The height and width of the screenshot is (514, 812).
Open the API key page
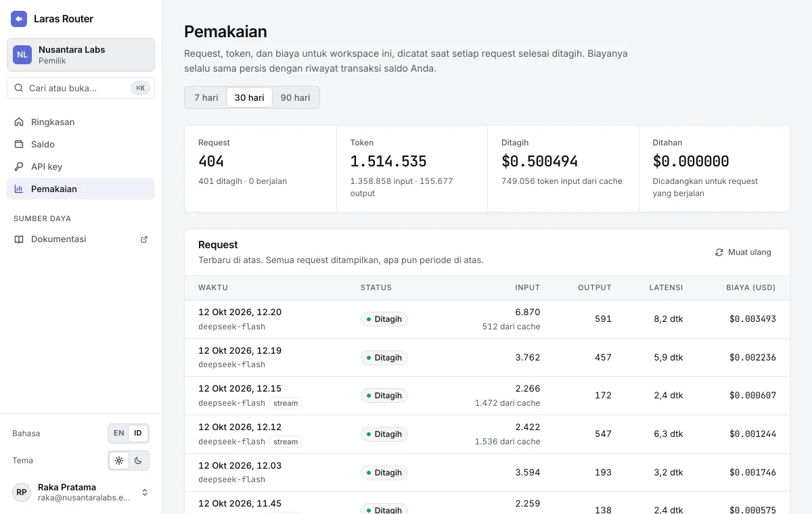tap(81, 166)
